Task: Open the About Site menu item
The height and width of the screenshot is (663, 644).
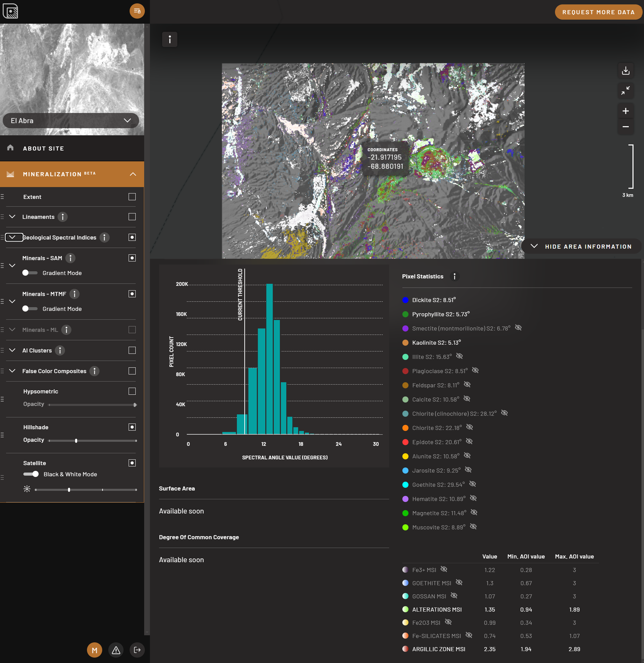Action: [43, 148]
